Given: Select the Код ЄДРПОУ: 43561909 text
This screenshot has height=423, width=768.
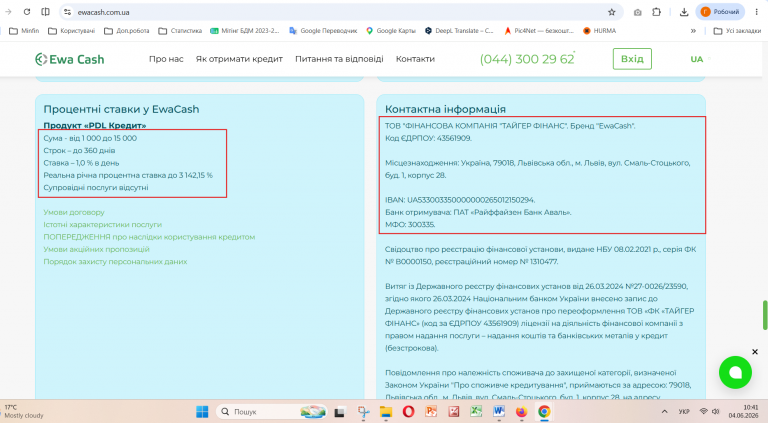Looking at the screenshot, I should pos(428,139).
